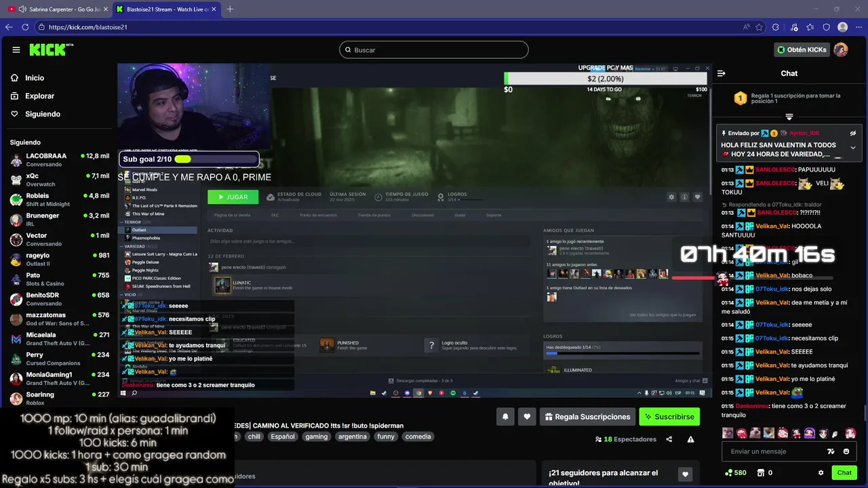Report the stream with warning icon
This screenshot has width=868, height=488.
690,439
